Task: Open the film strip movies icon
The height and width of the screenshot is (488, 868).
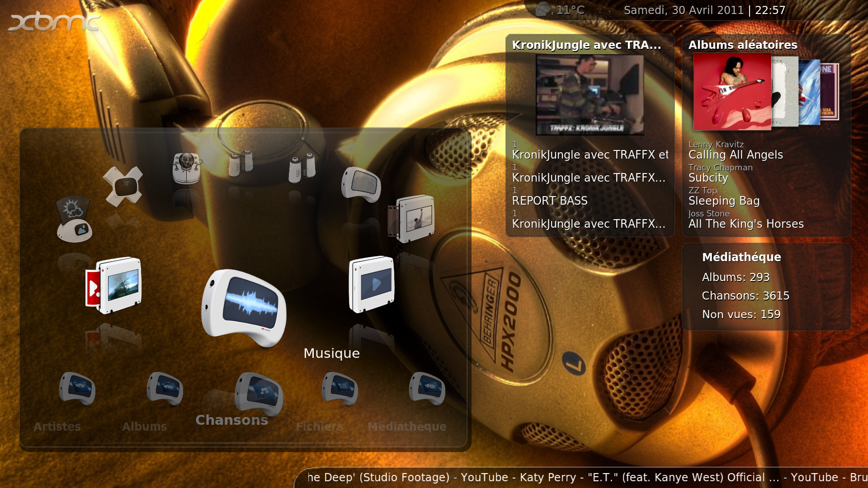Action: click(411, 219)
